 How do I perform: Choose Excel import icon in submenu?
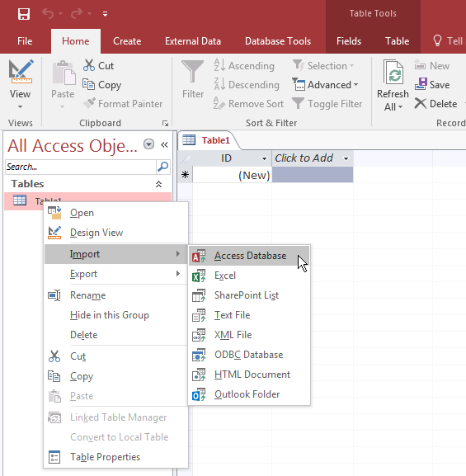pyautogui.click(x=199, y=276)
